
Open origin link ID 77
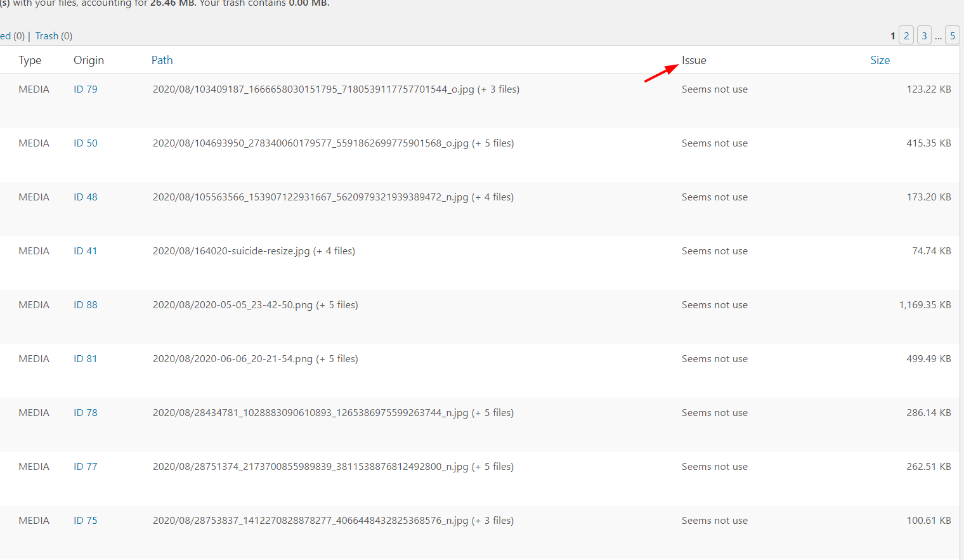(x=86, y=467)
